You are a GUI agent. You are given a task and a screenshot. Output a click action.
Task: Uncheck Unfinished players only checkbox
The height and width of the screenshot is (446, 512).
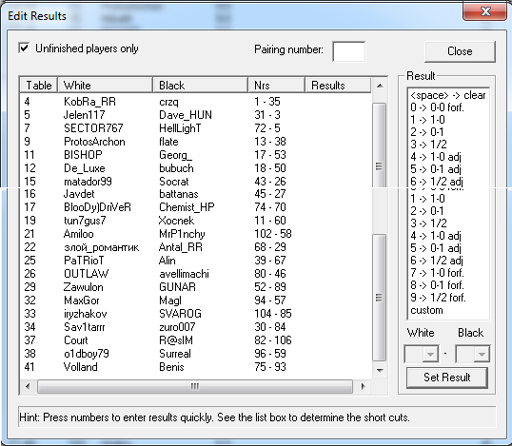coord(24,48)
